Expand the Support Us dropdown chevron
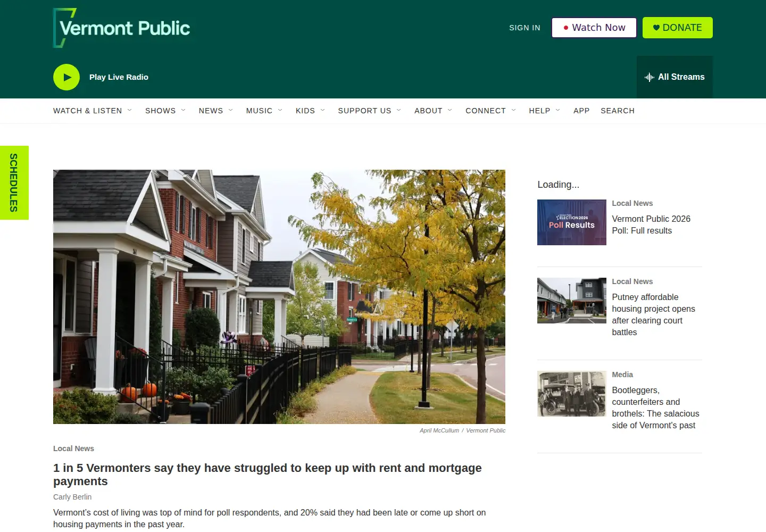766x532 pixels. pos(399,110)
